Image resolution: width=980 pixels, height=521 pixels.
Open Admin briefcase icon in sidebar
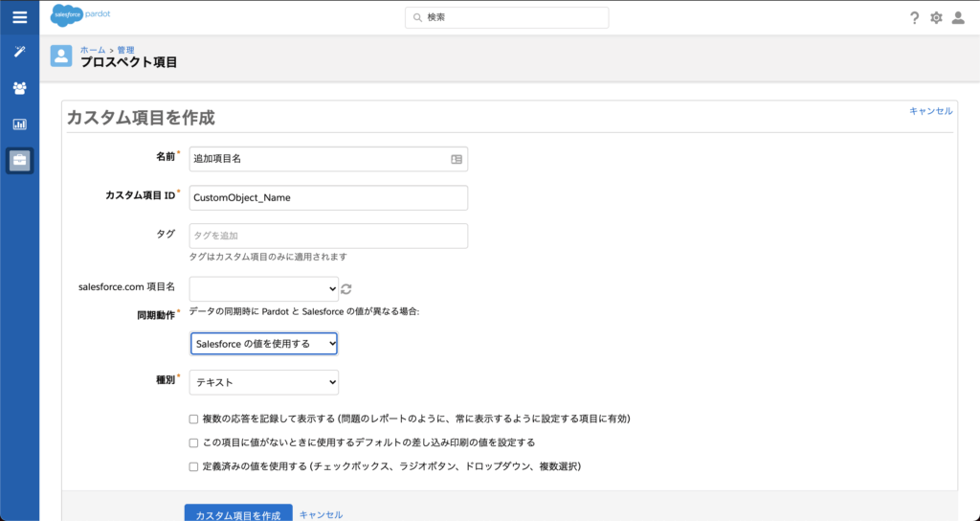click(x=19, y=161)
